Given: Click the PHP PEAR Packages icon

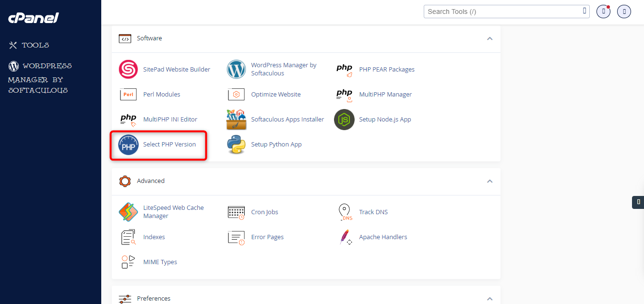Looking at the screenshot, I should [344, 70].
